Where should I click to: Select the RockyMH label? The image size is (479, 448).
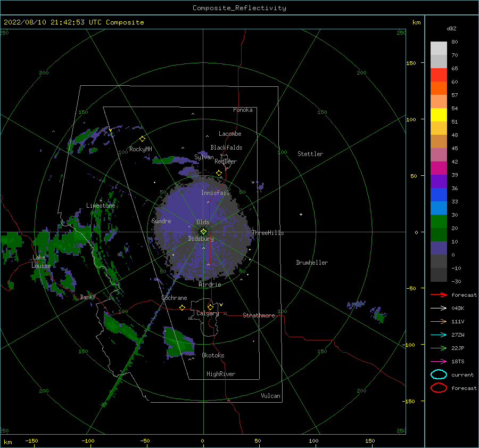point(141,149)
